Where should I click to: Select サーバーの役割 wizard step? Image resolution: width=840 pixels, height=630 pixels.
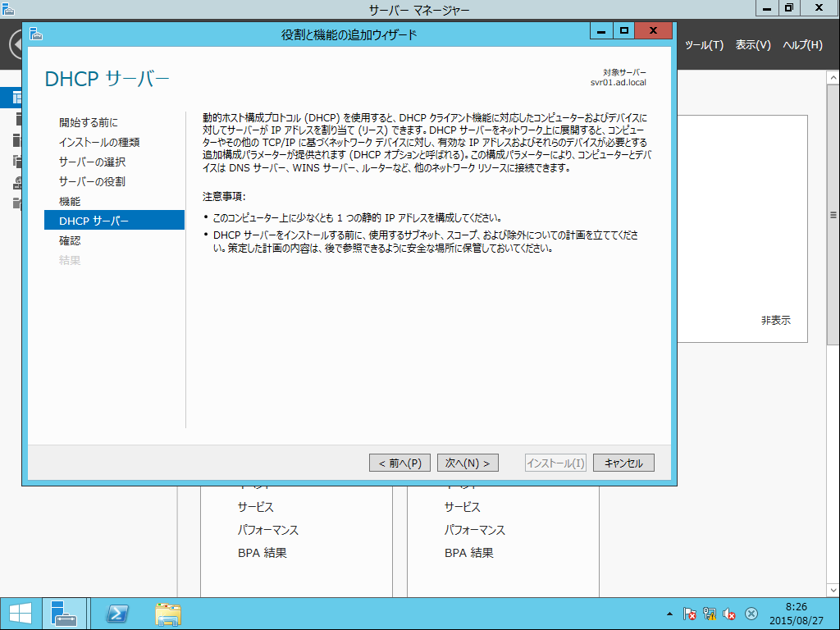coord(92,181)
